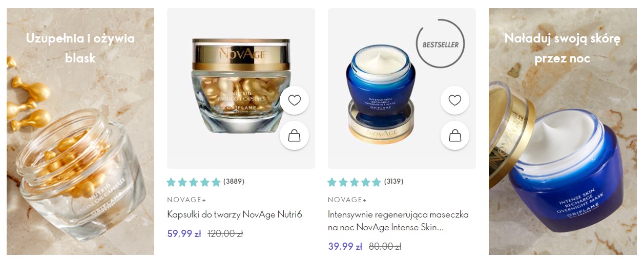Viewport: 644px width, 261px height.
Task: Open the 'Uzupełnia i ożywia blask' banner
Action: tap(80, 132)
